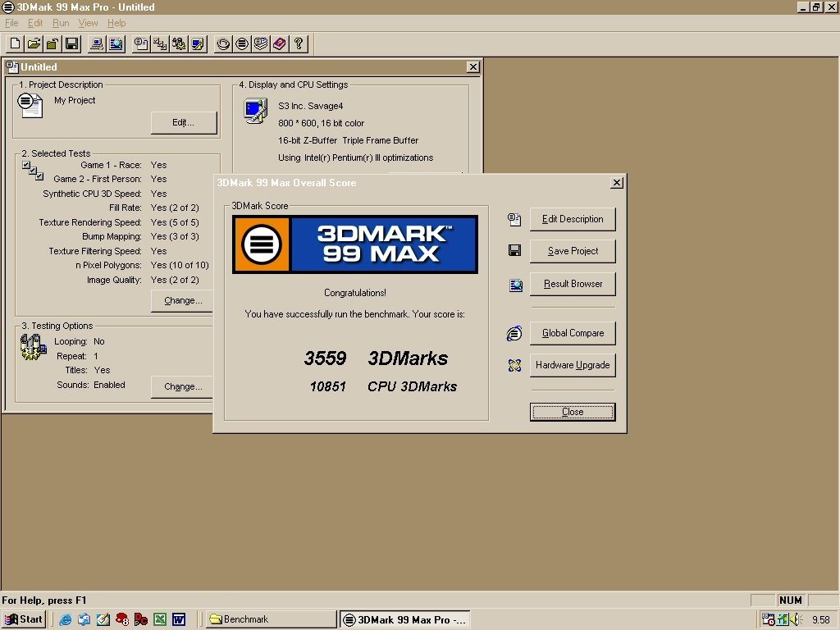Click the Testing Options gears icon

[33, 347]
